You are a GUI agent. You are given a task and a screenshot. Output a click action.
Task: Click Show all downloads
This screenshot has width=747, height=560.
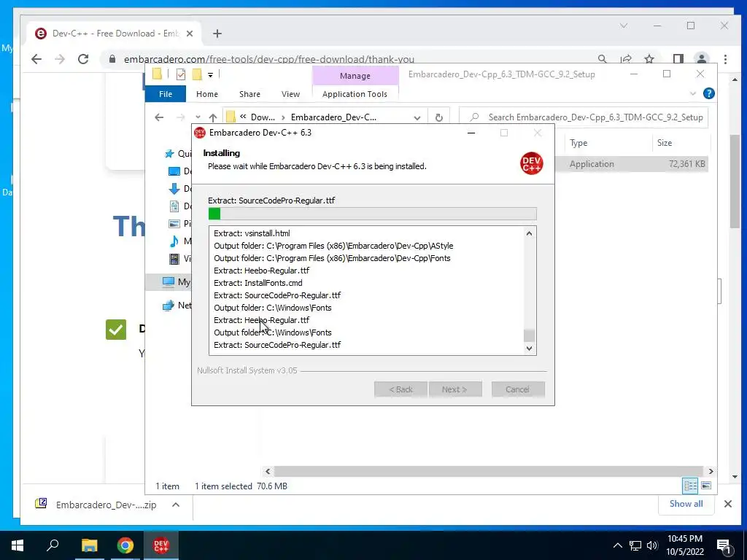(x=686, y=504)
